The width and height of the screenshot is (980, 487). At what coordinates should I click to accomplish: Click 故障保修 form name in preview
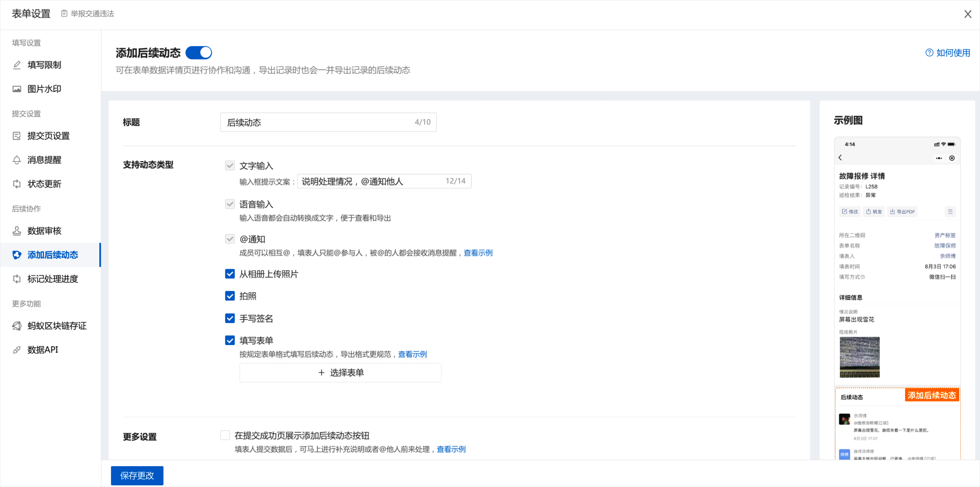(945, 245)
